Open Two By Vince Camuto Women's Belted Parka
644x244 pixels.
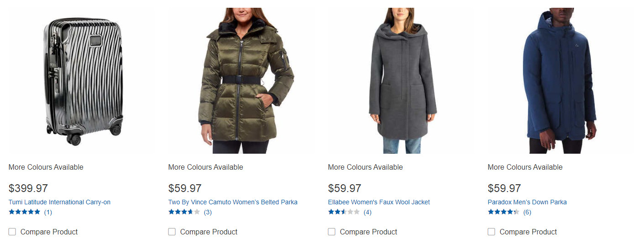233,202
